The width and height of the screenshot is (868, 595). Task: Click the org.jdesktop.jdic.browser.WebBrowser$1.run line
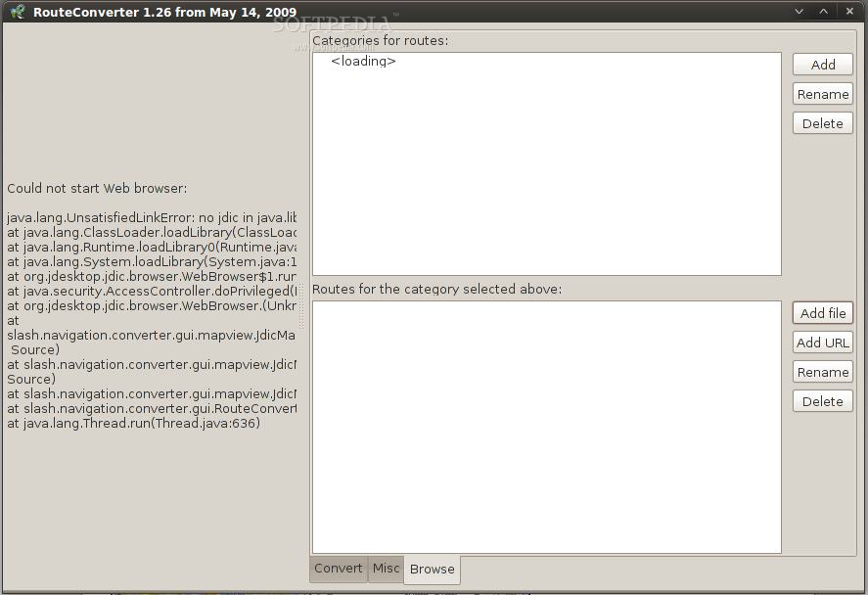click(x=152, y=276)
